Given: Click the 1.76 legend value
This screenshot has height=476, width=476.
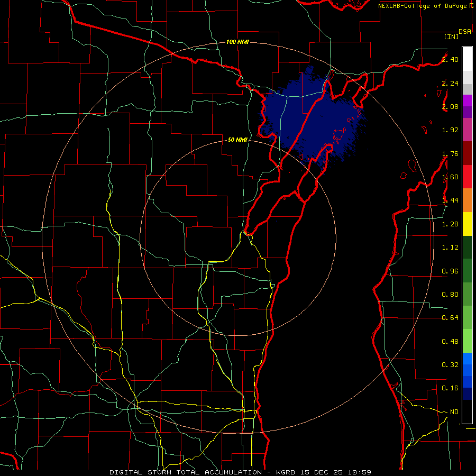Looking at the screenshot, I should pos(450,153).
